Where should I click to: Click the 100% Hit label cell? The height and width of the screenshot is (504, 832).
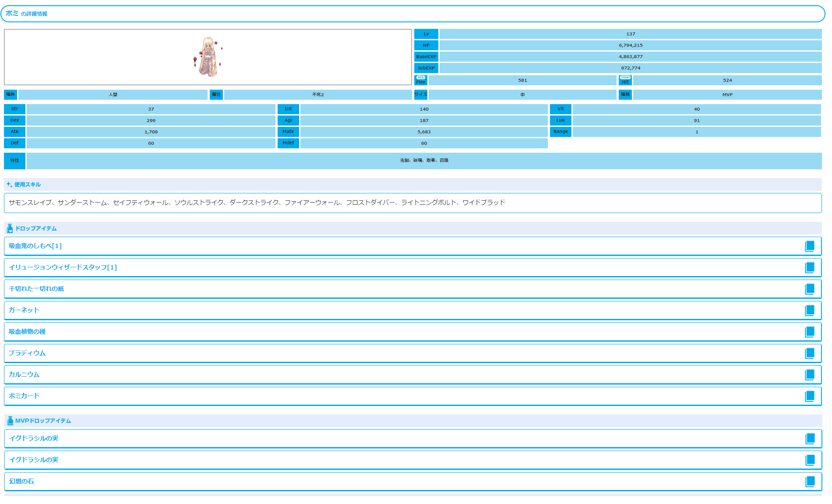pos(625,80)
